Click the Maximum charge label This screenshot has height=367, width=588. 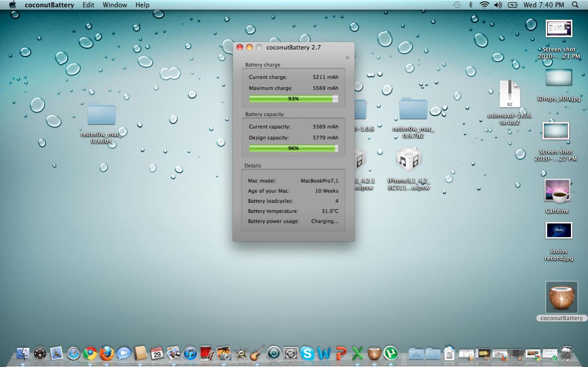[x=271, y=88]
